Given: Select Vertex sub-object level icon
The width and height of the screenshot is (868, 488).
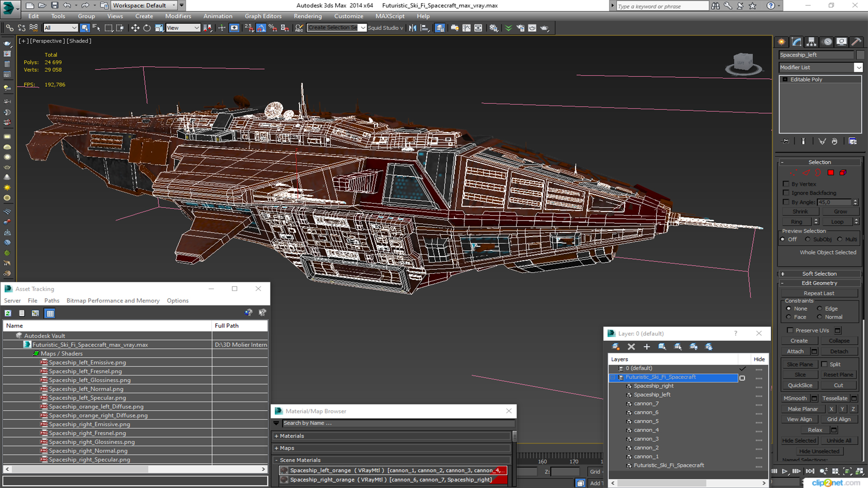Looking at the screenshot, I should click(x=794, y=173).
